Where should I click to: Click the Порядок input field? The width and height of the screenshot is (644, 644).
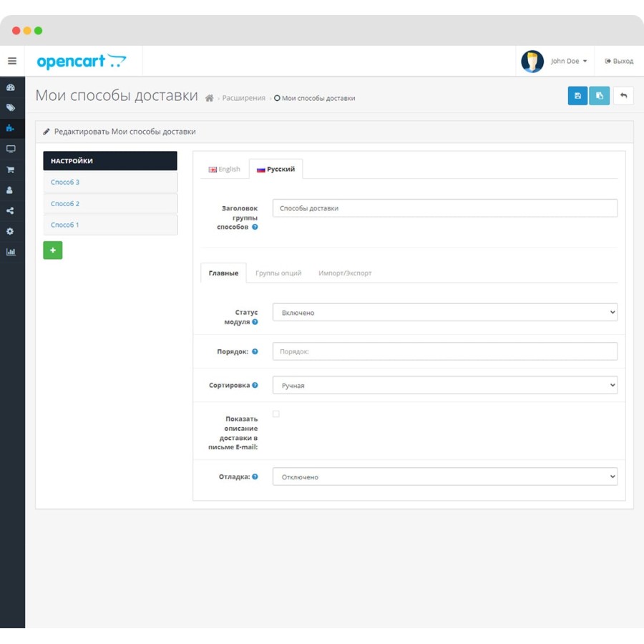point(445,351)
